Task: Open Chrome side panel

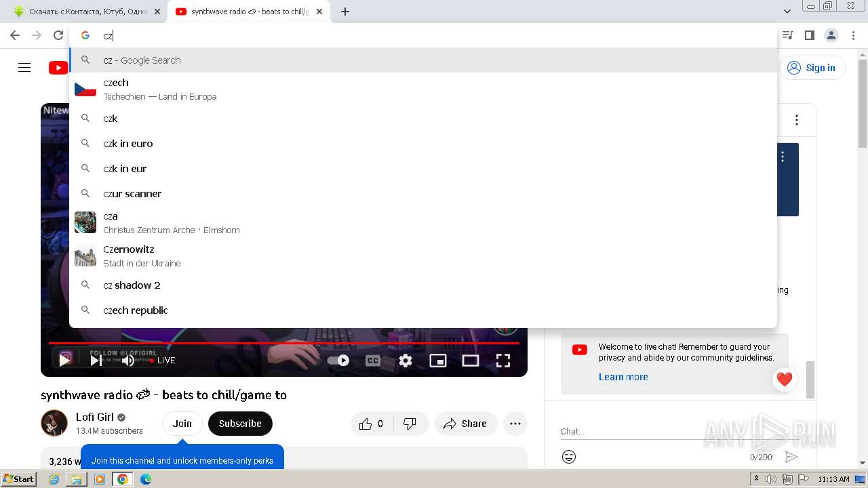Action: click(809, 35)
